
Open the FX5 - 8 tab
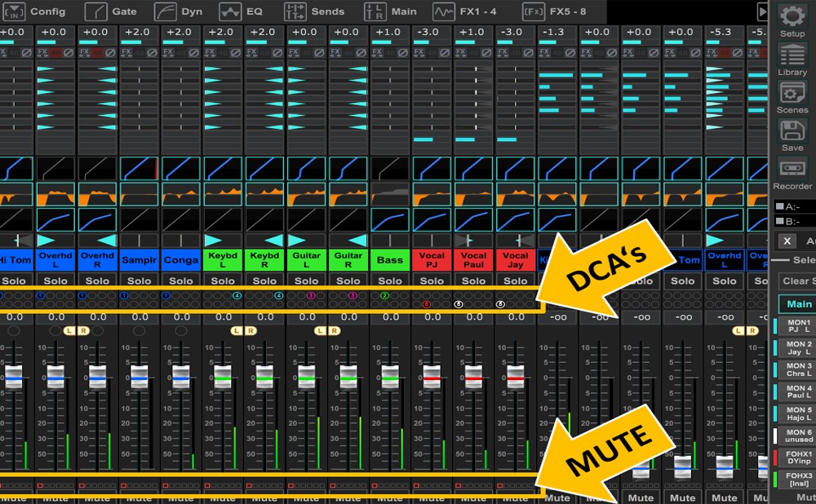click(557, 11)
